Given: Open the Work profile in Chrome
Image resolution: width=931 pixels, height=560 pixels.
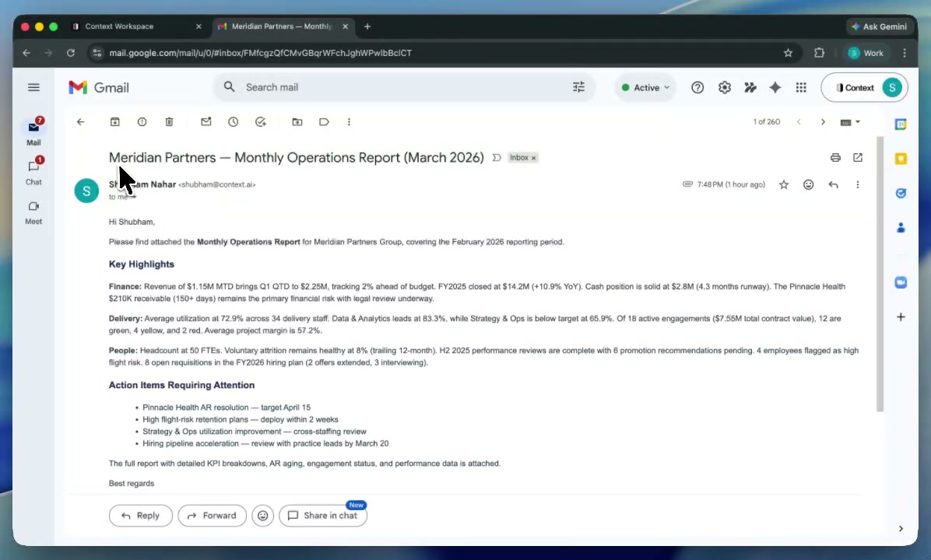Looking at the screenshot, I should (866, 53).
